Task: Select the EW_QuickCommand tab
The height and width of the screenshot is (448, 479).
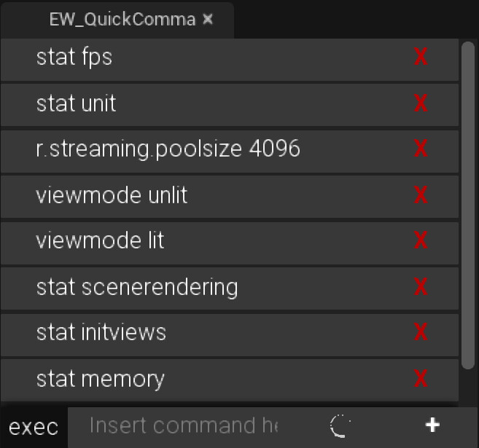Action: 122,20
